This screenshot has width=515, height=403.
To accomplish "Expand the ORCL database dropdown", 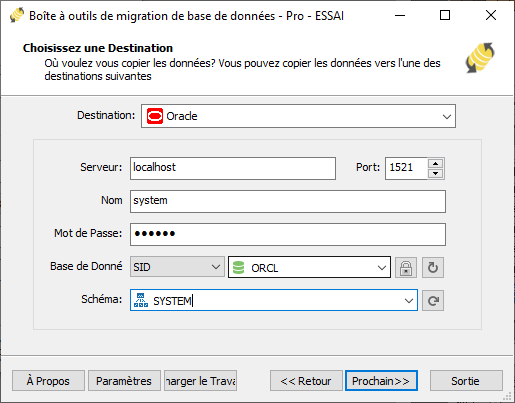I will (382, 267).
